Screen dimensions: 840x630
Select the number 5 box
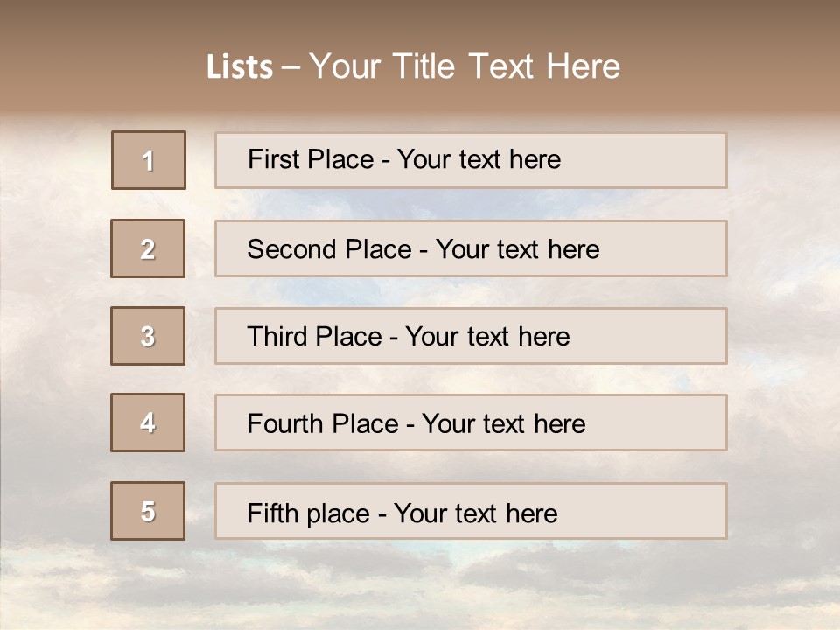pyautogui.click(x=148, y=511)
